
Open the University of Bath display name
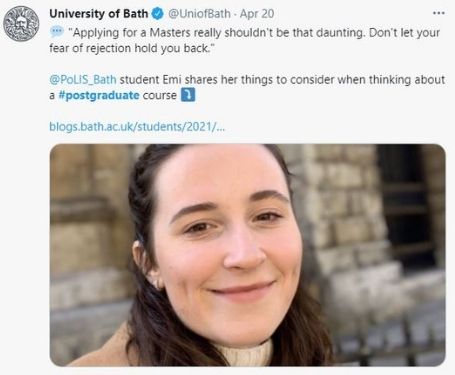pos(99,14)
